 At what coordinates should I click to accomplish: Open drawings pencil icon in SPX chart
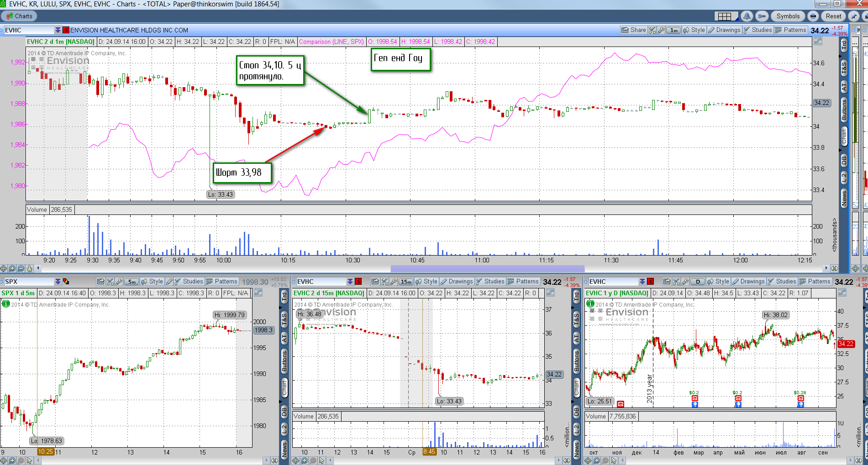pos(169,282)
